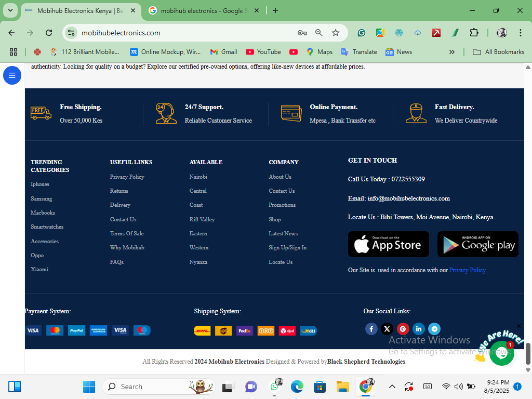
Task: Select the PayPal payment icon
Action: point(76,330)
